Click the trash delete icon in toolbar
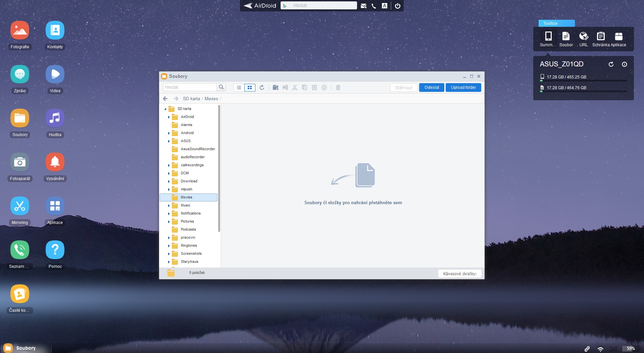 [338, 87]
